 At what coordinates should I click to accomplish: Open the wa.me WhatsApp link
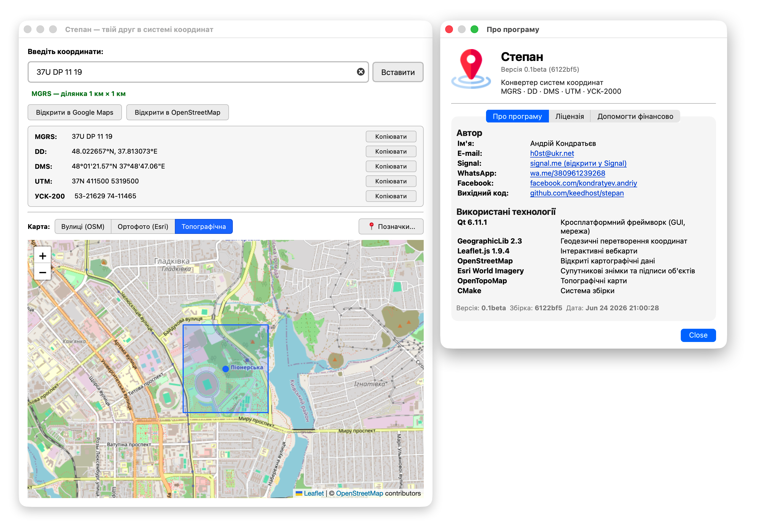coord(567,173)
